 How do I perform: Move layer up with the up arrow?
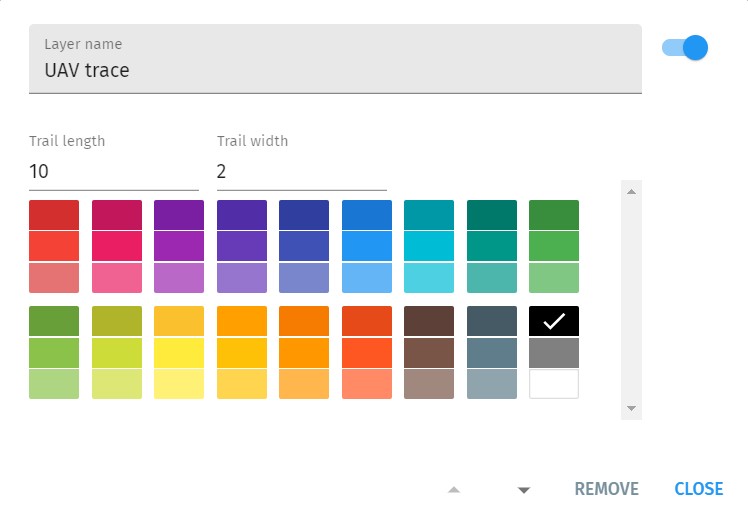click(454, 489)
